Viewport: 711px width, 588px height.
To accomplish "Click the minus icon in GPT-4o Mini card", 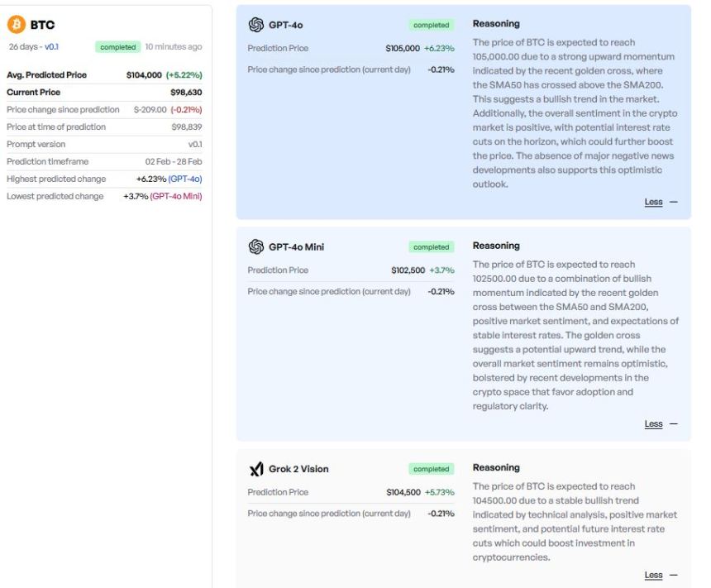I will pyautogui.click(x=674, y=423).
